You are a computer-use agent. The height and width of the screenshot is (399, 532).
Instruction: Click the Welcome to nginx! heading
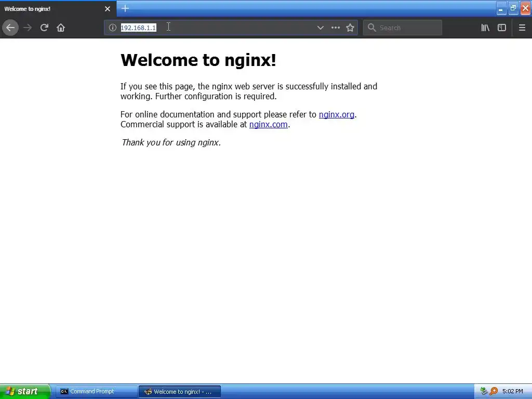[x=198, y=60]
